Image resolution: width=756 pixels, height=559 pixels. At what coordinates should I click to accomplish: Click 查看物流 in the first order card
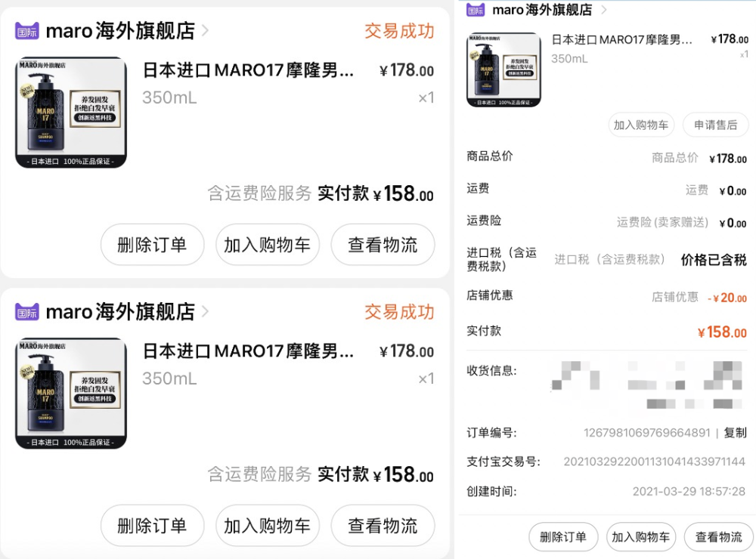pos(383,245)
